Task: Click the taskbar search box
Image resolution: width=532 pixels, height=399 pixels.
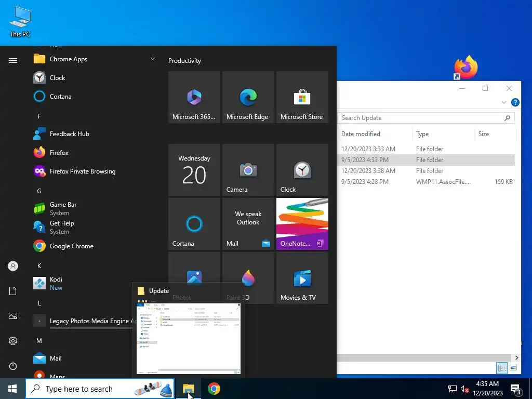Action: pos(100,389)
